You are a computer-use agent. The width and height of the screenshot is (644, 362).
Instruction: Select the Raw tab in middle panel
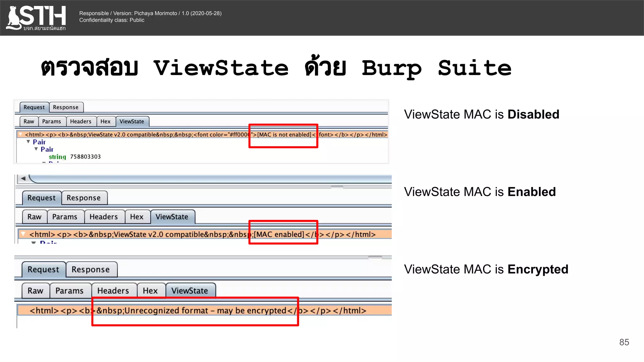tap(35, 217)
